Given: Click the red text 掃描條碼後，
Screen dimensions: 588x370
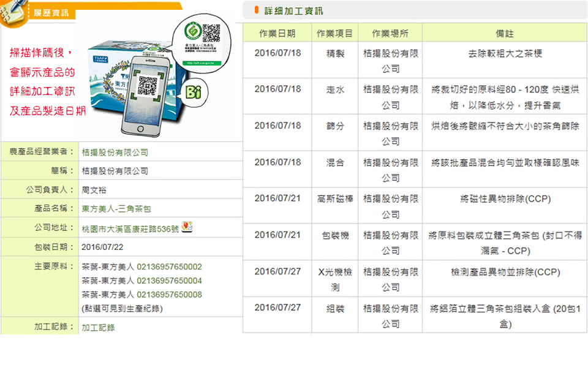Looking at the screenshot, I should pyautogui.click(x=41, y=53).
